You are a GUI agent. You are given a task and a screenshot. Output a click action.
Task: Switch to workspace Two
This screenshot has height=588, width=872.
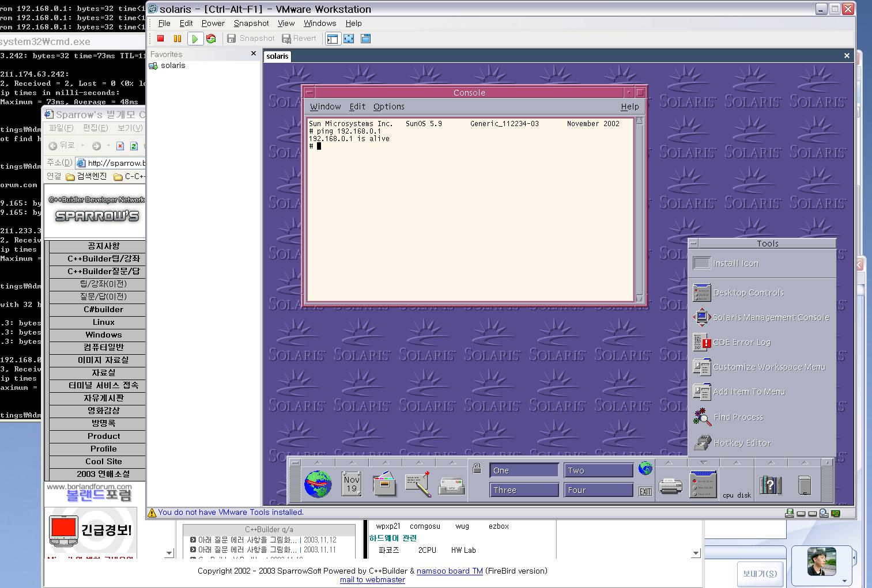[x=598, y=471]
